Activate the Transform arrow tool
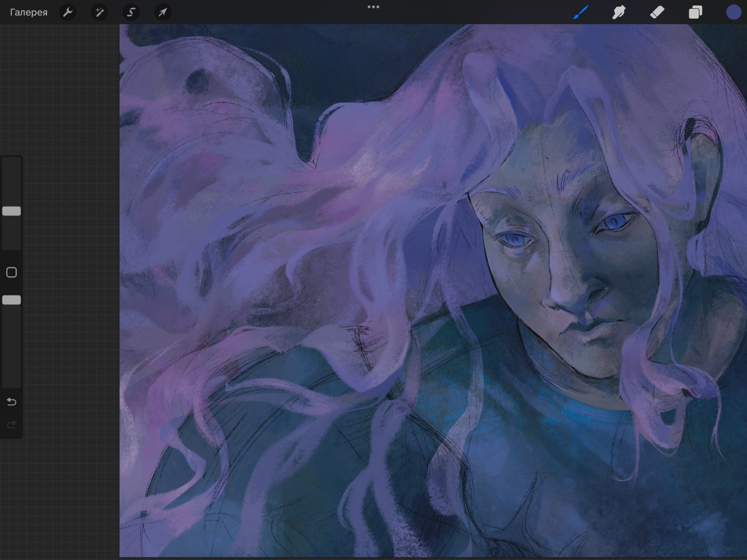This screenshot has width=747, height=560. click(x=163, y=12)
